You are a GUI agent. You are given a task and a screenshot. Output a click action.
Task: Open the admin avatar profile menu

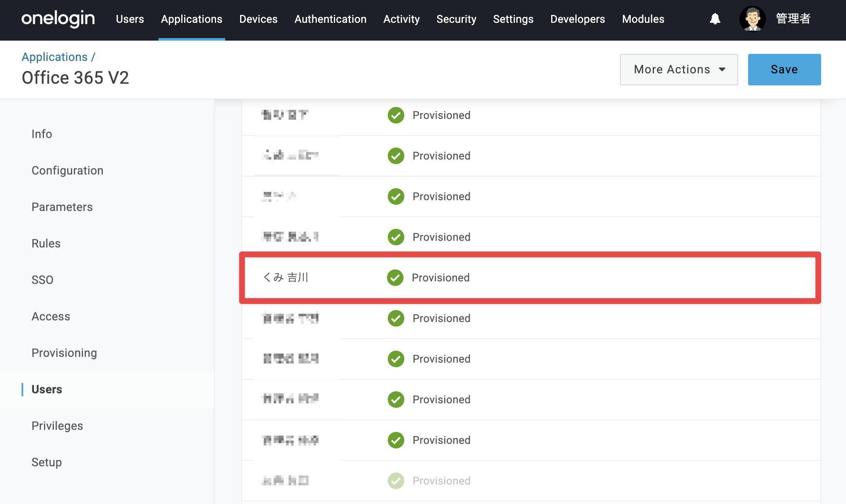[x=752, y=19]
